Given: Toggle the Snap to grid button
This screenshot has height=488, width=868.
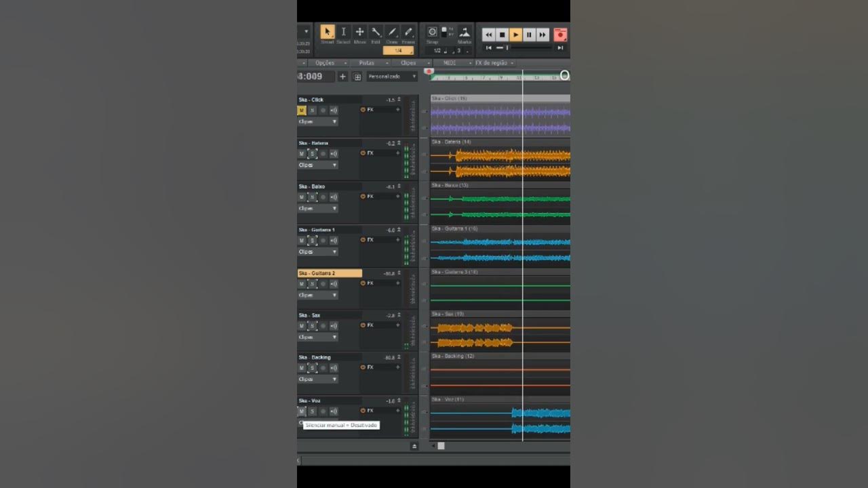Looking at the screenshot, I should click(x=432, y=32).
